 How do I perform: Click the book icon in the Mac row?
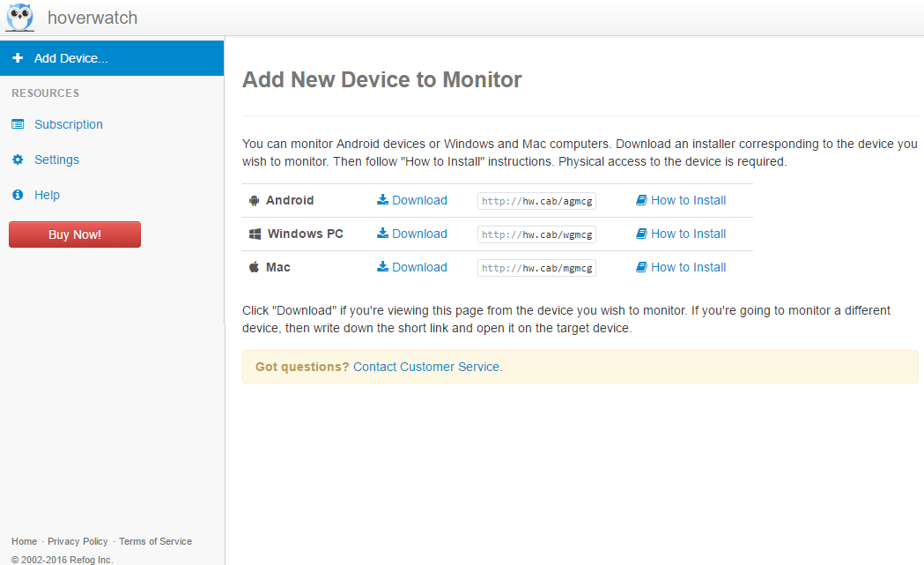[x=641, y=268]
